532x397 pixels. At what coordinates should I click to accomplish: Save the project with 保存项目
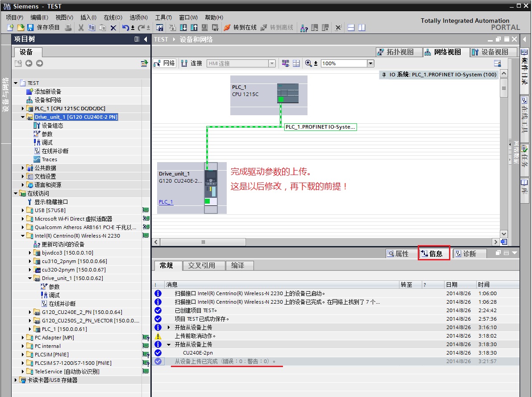(x=43, y=28)
